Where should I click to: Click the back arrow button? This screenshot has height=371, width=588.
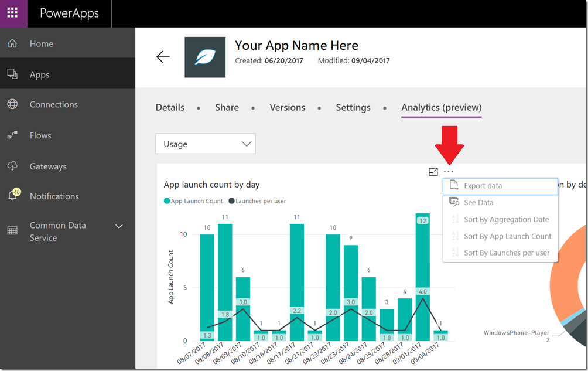(x=163, y=57)
